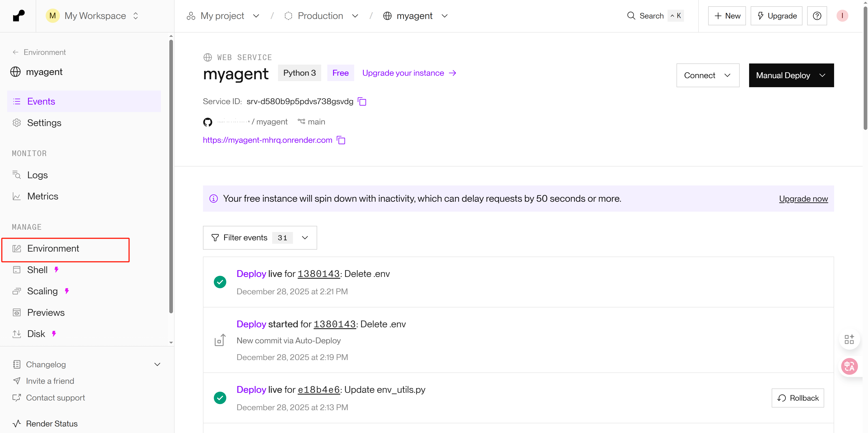
Task: Copy the onrender.com URL with copy icon
Action: click(341, 140)
